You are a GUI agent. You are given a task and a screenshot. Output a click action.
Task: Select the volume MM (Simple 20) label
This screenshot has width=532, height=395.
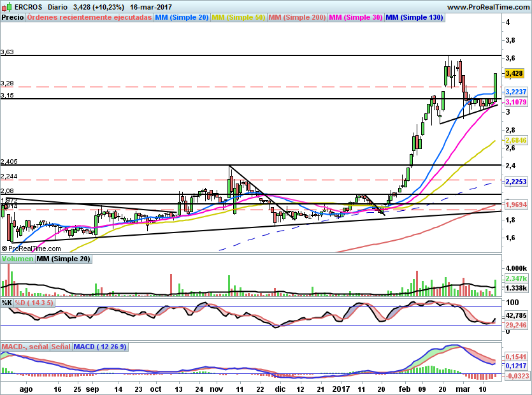(64, 259)
